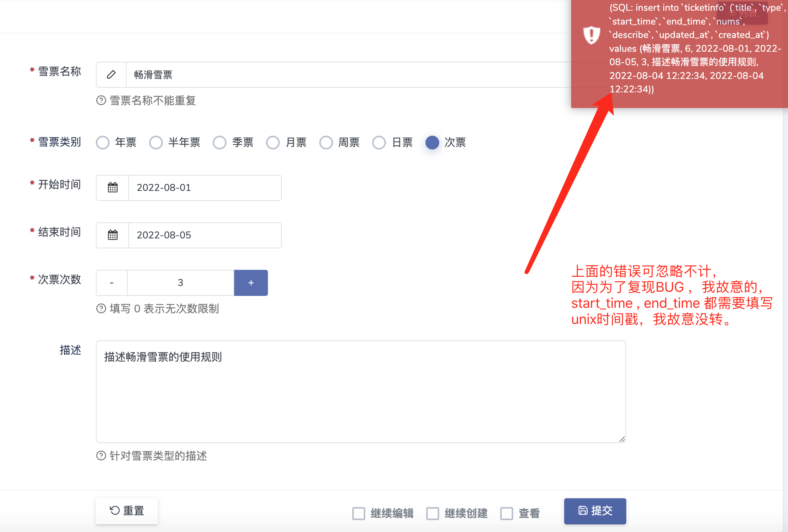This screenshot has width=788, height=532.
Task: Click the shield warning icon in error toast
Action: pos(591,35)
